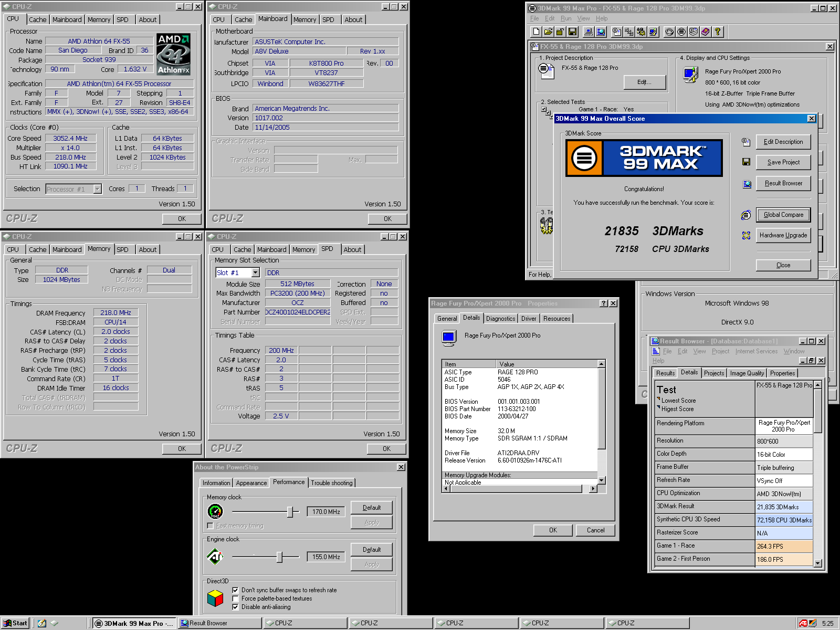Click the display settings monitor icon in section 4
The height and width of the screenshot is (630, 840).
690,75
